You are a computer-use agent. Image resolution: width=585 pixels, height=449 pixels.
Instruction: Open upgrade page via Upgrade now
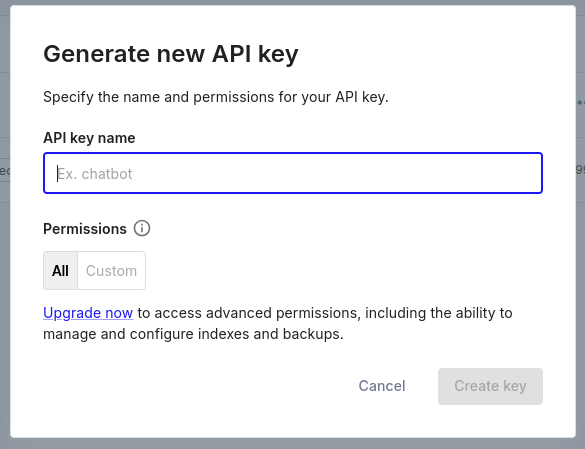coord(88,313)
